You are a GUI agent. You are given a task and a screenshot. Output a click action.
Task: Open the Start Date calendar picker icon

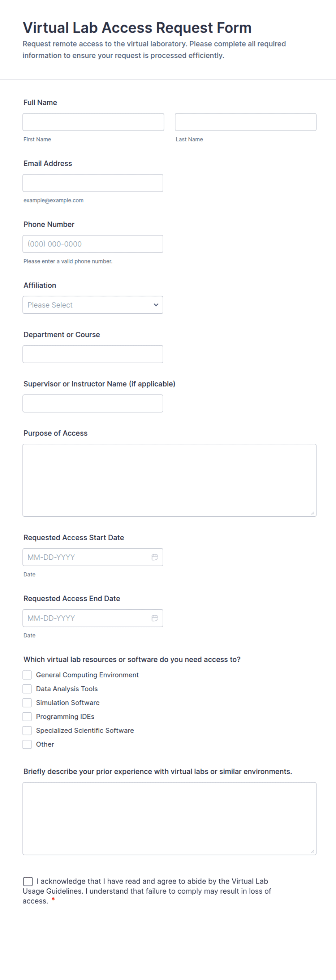[155, 557]
